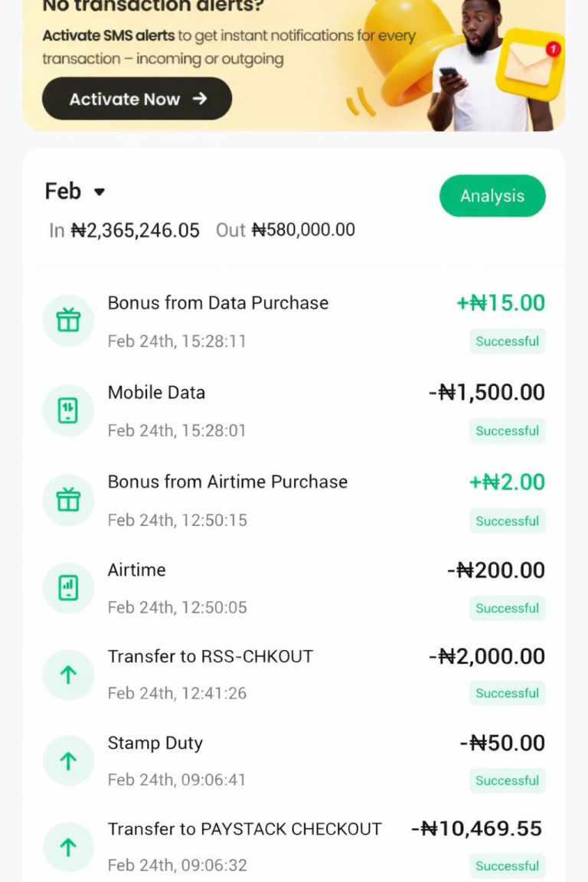Open the Stamp Duty transaction details
Screen dimensions: 588x882
click(155, 743)
